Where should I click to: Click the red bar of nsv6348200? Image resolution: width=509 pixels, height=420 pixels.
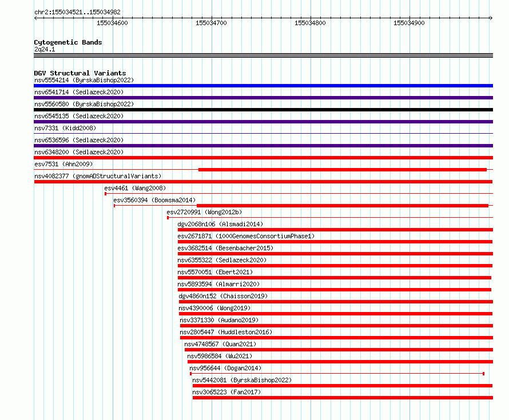[x=263, y=158]
